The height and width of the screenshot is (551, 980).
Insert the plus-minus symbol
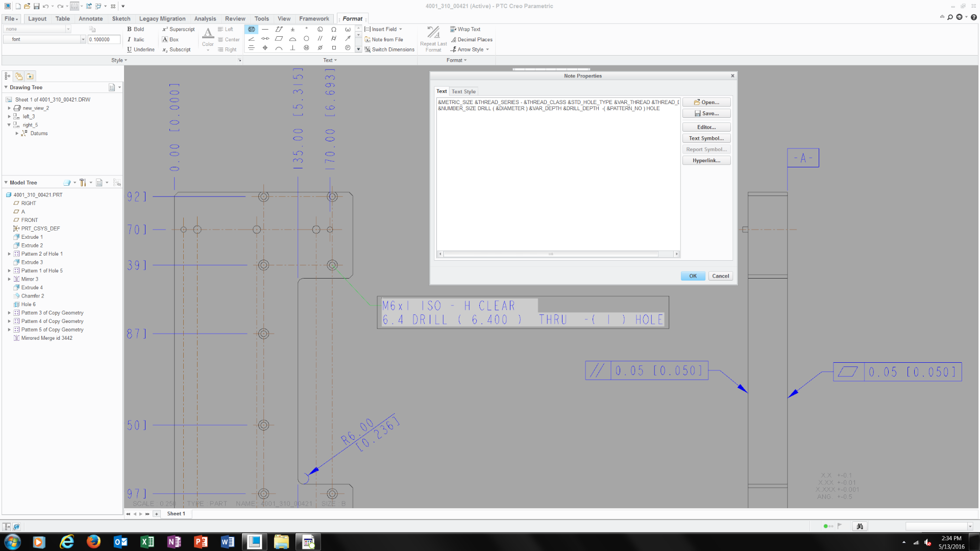click(x=292, y=29)
